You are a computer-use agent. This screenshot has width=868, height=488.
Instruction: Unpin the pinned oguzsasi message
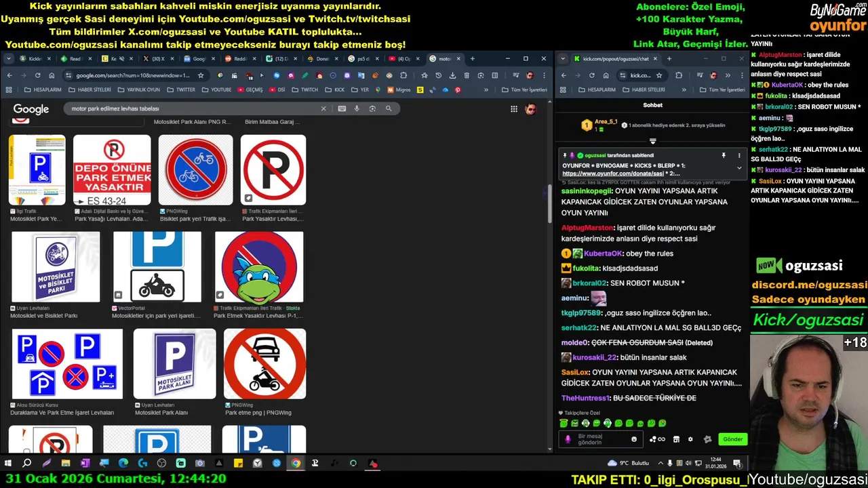(724, 155)
